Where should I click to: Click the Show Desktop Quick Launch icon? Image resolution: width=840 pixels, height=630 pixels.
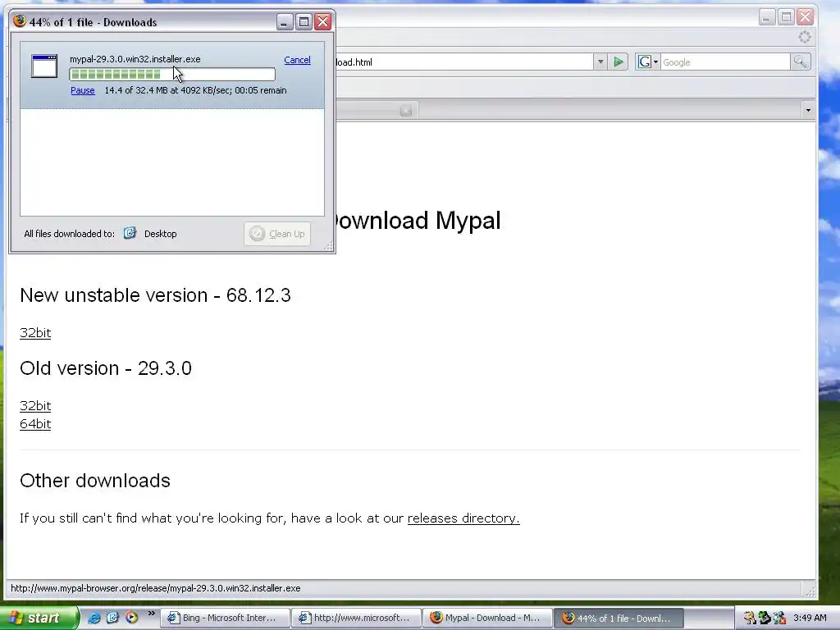(112, 618)
